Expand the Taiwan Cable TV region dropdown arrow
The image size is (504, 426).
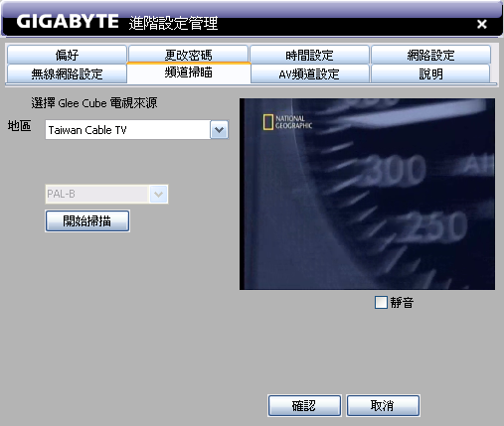pyautogui.click(x=219, y=130)
